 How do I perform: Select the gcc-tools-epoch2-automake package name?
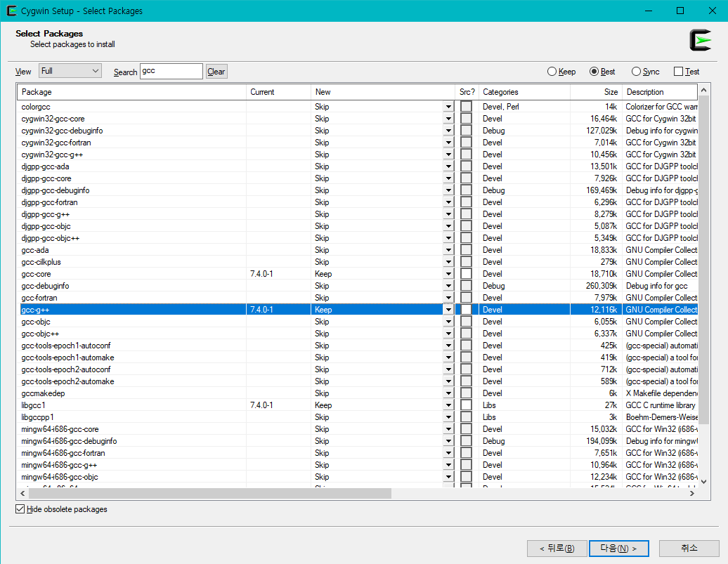coord(67,381)
